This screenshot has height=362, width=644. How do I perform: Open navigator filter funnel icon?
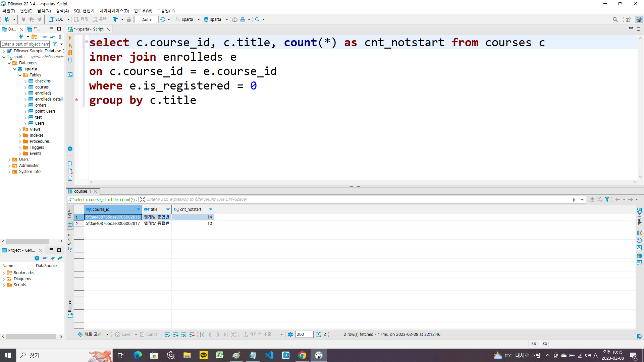(55, 44)
